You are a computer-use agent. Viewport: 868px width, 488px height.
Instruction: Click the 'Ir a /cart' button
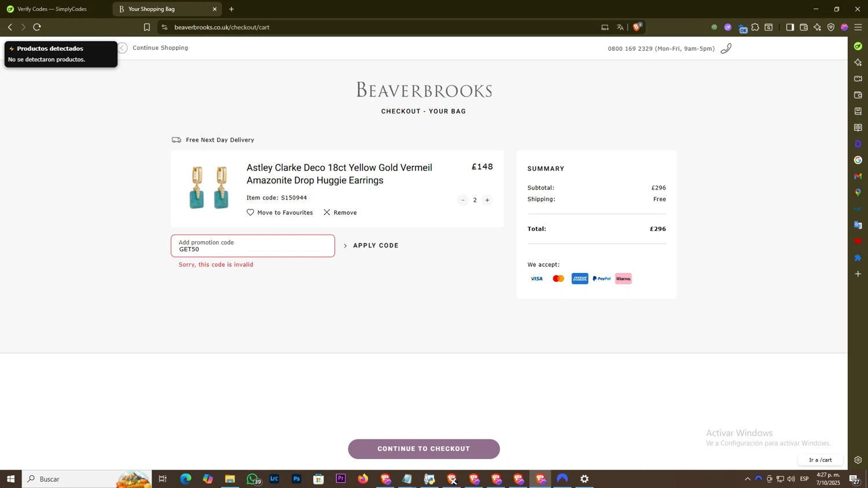point(820,460)
